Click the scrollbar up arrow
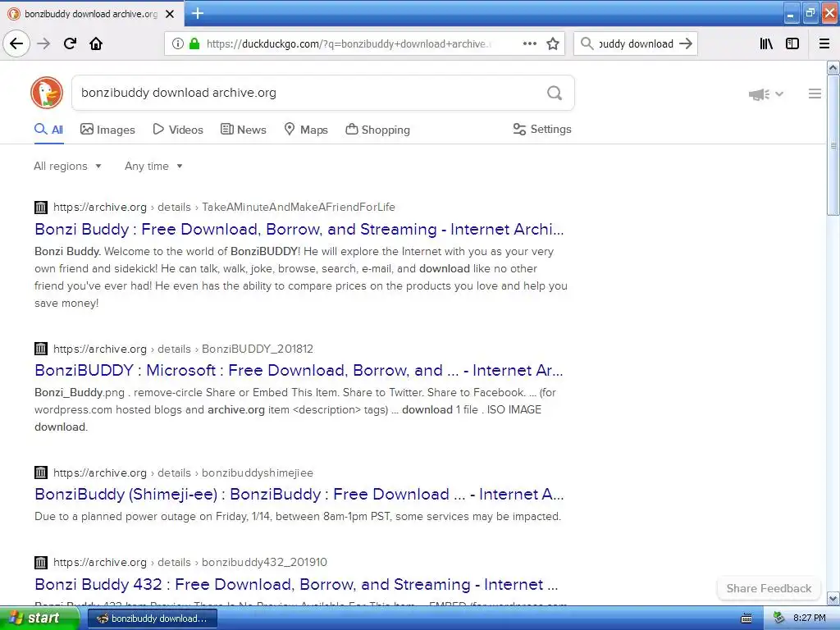The height and width of the screenshot is (630, 840). tap(833, 67)
